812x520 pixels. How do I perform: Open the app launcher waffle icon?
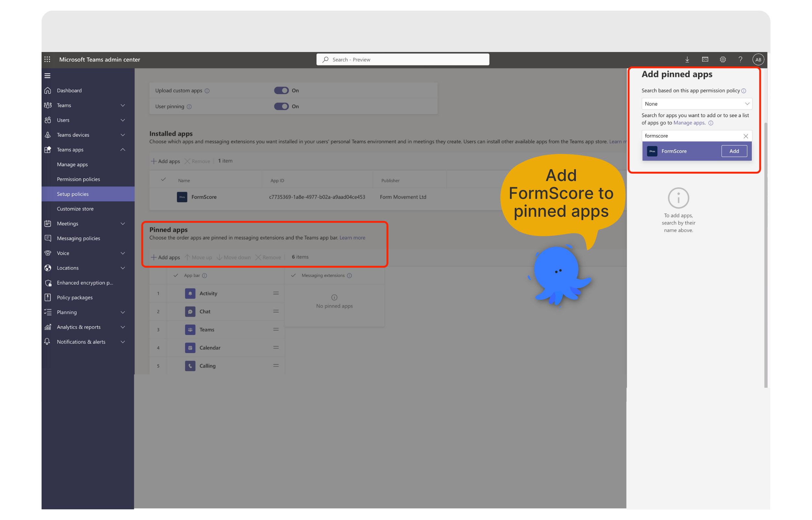pos(47,59)
